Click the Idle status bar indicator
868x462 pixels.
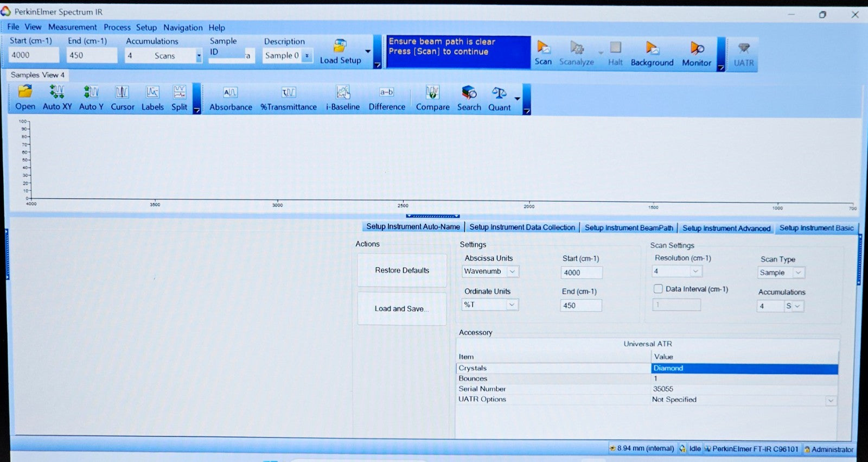pyautogui.click(x=691, y=448)
